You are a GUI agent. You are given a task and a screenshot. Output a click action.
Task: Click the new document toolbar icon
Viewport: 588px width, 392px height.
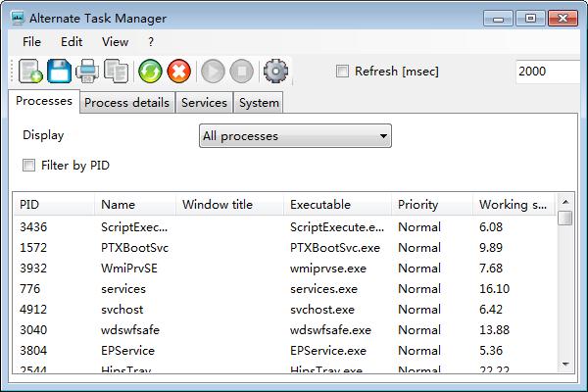[30, 71]
